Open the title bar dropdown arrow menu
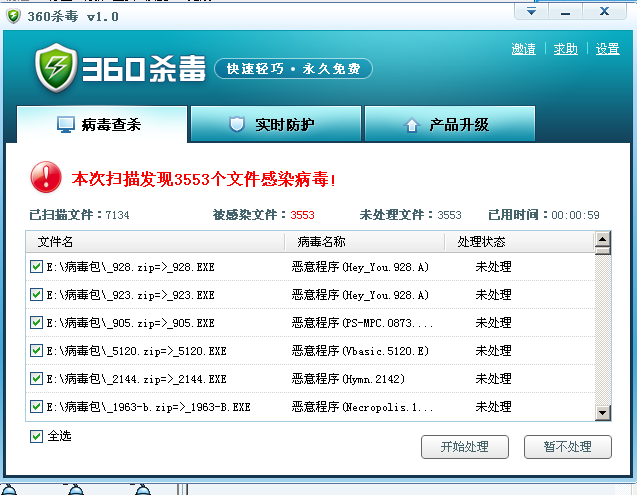The image size is (637, 495). (531, 11)
